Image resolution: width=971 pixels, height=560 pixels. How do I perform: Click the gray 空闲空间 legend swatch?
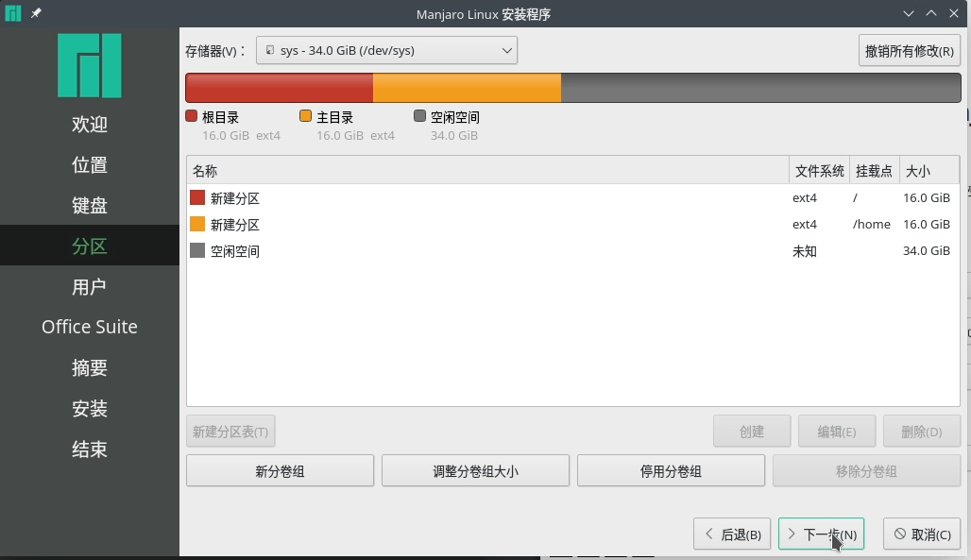(420, 116)
